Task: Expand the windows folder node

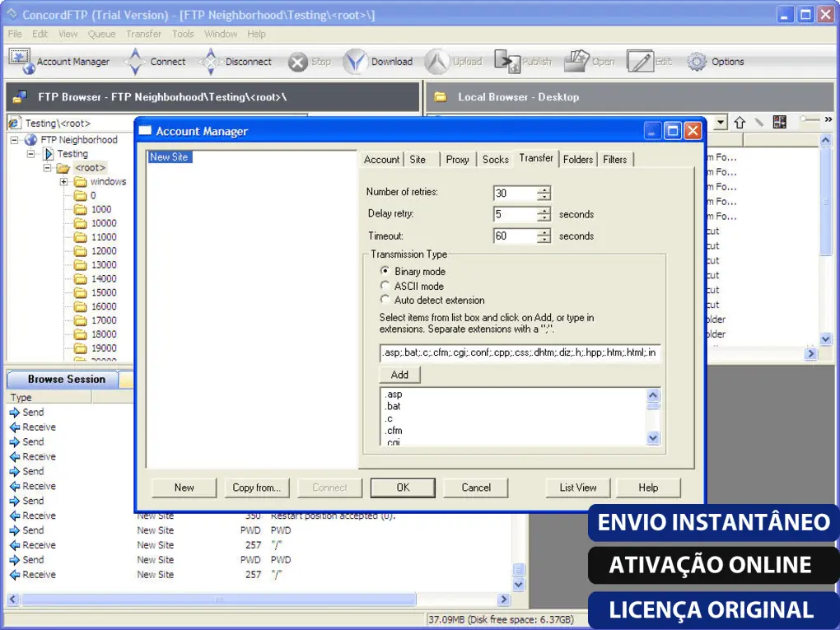Action: 63,182
